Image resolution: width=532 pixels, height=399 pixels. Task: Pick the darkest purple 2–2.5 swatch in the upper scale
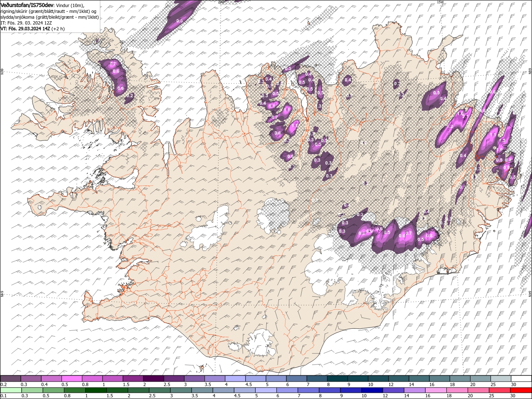pos(153,379)
